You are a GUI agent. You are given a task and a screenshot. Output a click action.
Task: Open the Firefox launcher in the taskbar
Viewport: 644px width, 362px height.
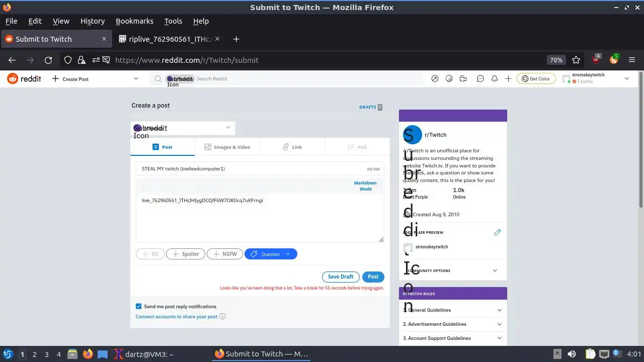tap(88, 354)
